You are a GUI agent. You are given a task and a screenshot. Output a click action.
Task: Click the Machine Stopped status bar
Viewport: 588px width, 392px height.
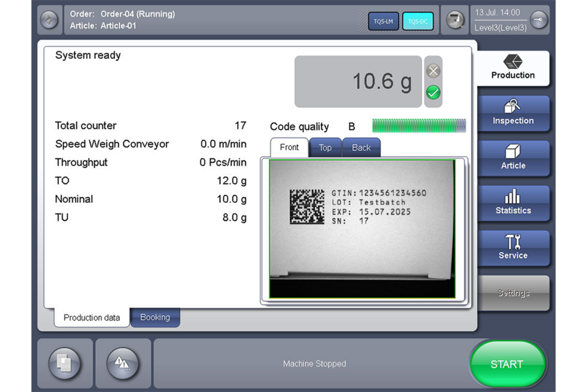click(314, 364)
